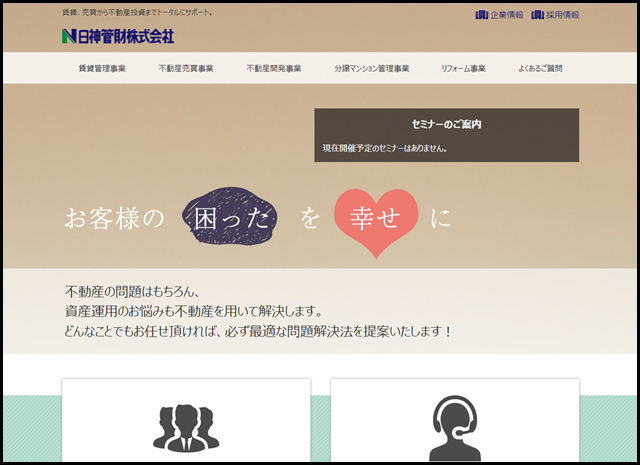Open the 賃貸管理事業 menu item
This screenshot has height=465, width=640.
(x=102, y=69)
